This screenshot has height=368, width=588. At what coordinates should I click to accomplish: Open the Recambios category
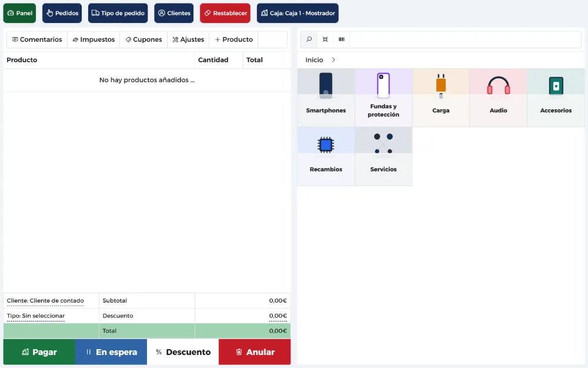(326, 156)
